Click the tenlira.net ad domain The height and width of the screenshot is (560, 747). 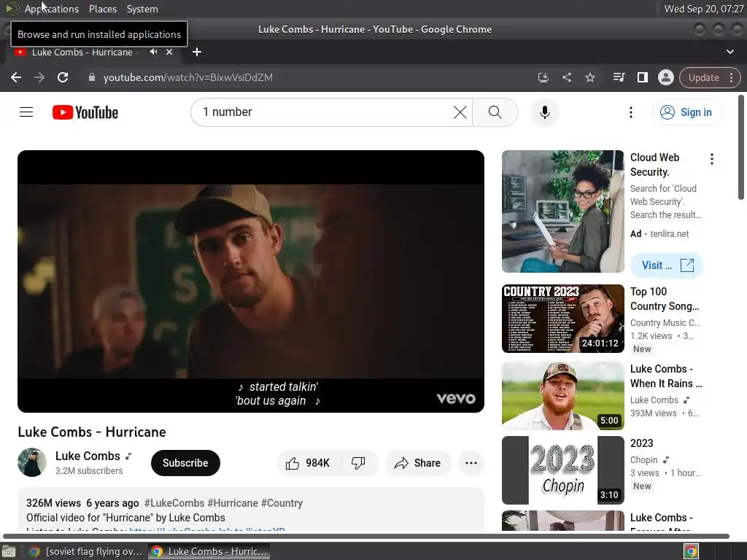pos(670,234)
